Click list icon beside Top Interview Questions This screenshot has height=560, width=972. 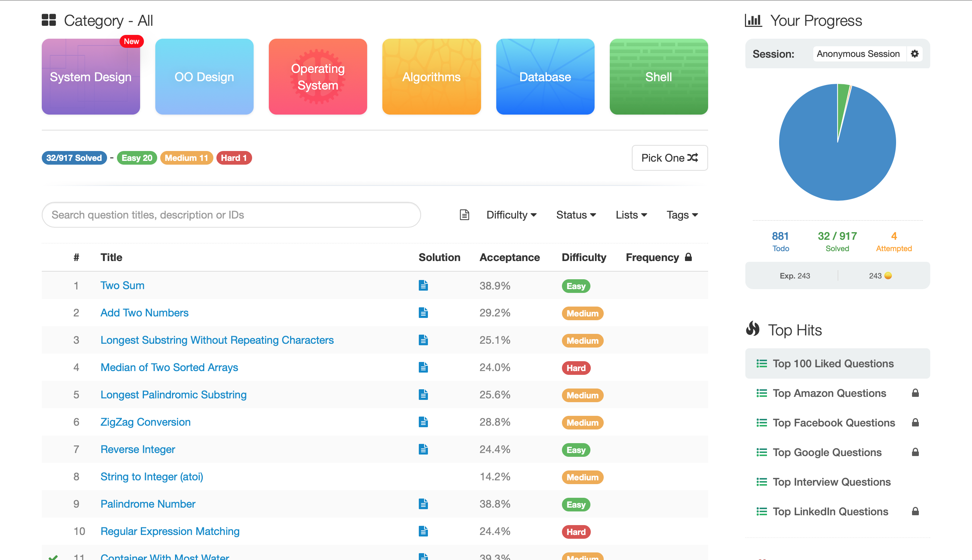tap(762, 482)
